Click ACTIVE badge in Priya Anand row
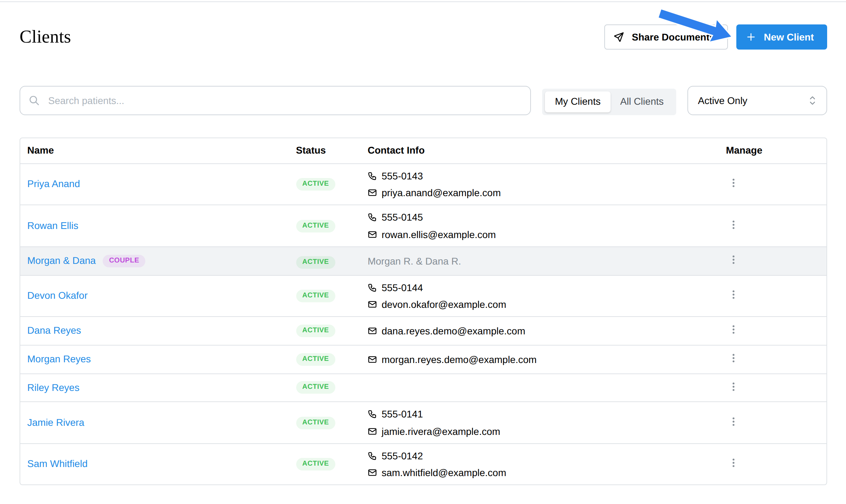 click(315, 184)
